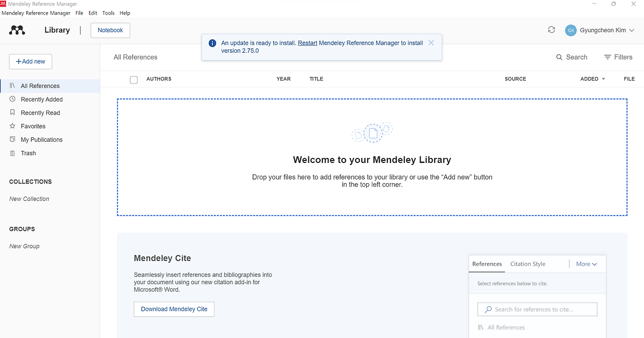
Task: Click Download Mendeley Cite button
Action: (174, 309)
